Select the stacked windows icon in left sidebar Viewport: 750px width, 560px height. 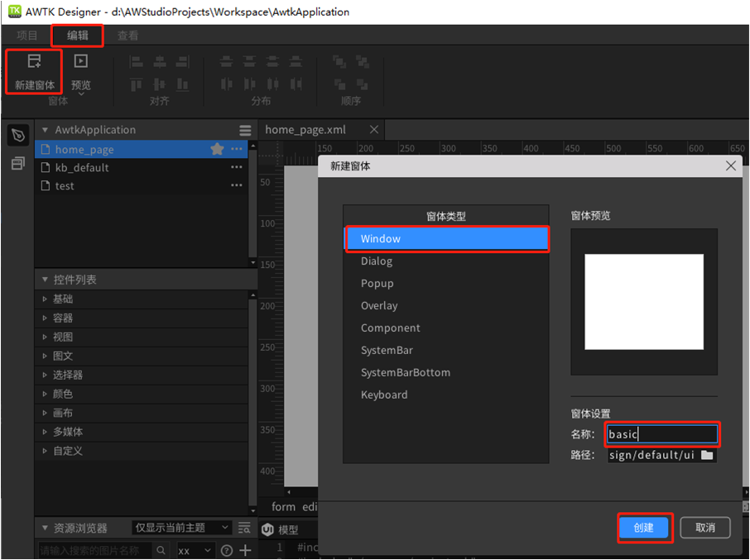18,164
